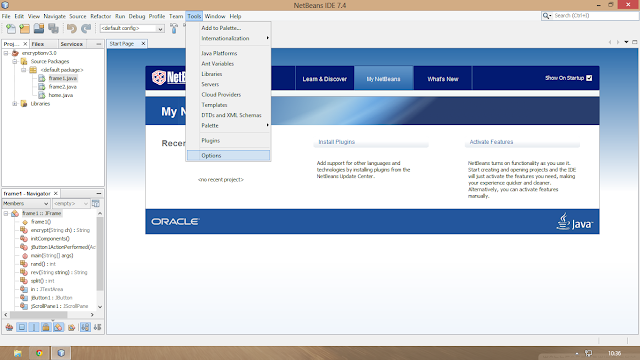Toggle Show Static Members filter
The image size is (640, 360).
[x=34, y=327]
